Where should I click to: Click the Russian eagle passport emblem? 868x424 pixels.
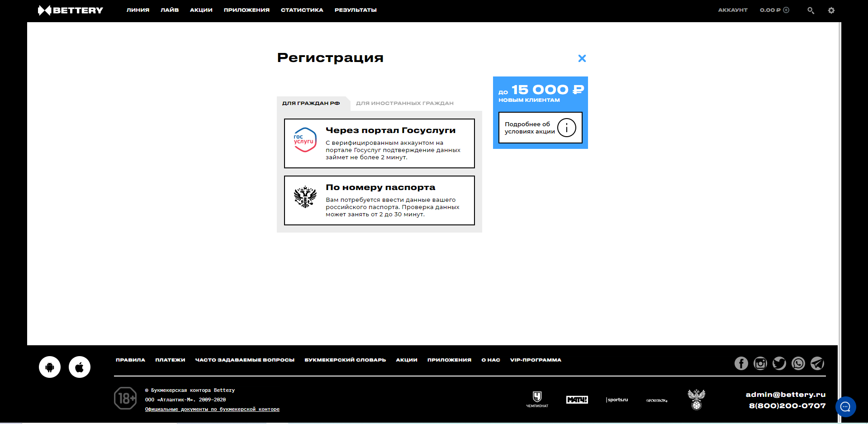click(305, 197)
